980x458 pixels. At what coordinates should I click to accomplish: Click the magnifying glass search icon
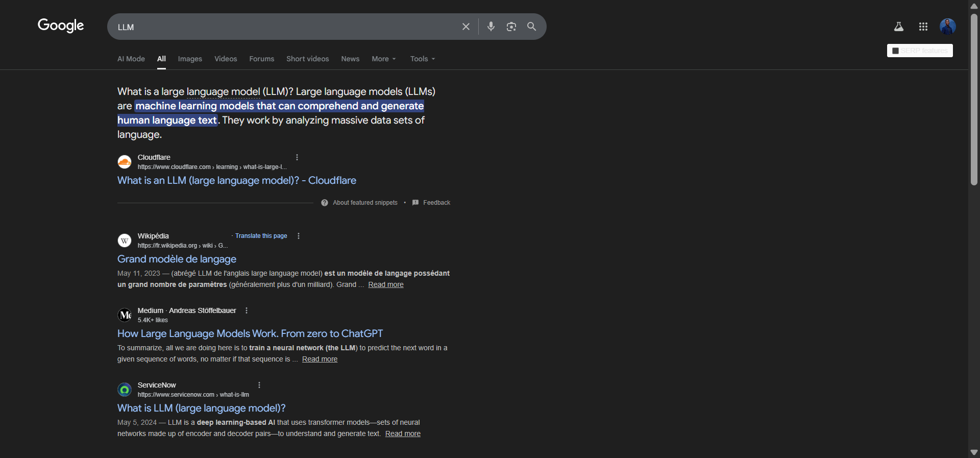pos(531,27)
